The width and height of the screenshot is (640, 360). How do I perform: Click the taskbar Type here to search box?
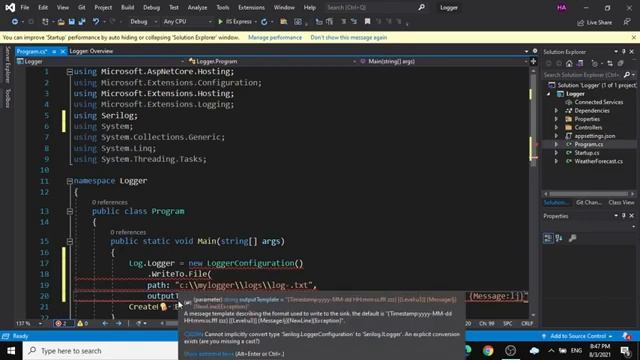(100, 351)
